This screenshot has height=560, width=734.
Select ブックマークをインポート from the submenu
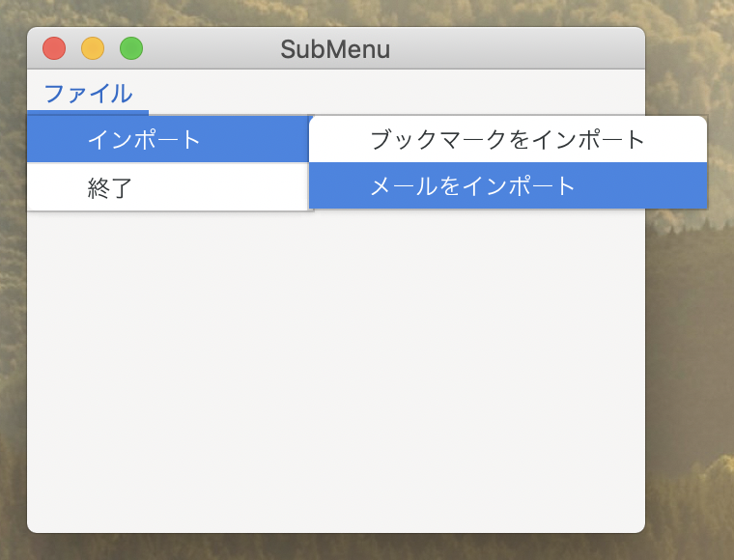pos(508,139)
